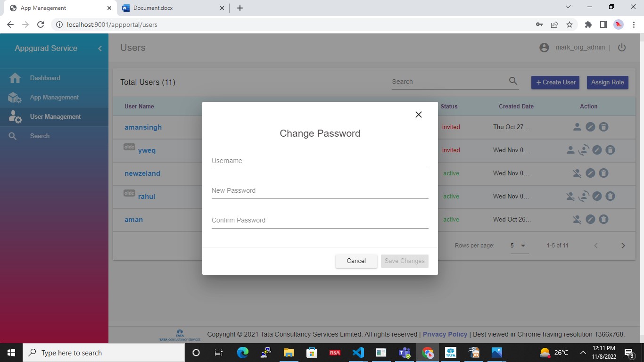The width and height of the screenshot is (644, 362).
Task: Click the edit pencil icon for amansingh
Action: point(590,127)
